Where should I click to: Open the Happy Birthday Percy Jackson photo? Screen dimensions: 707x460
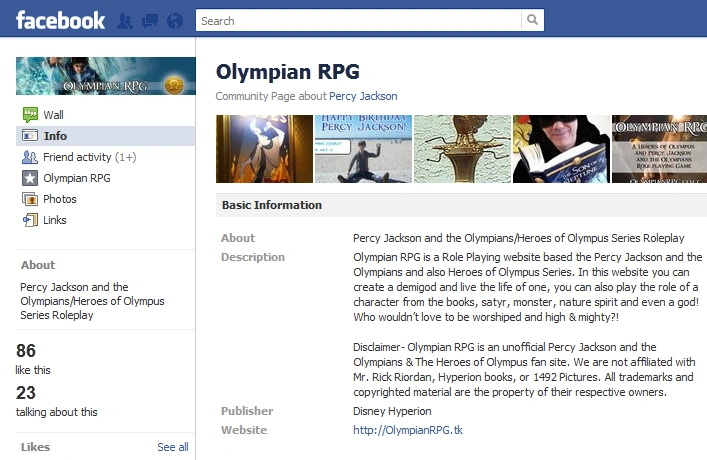(363, 149)
